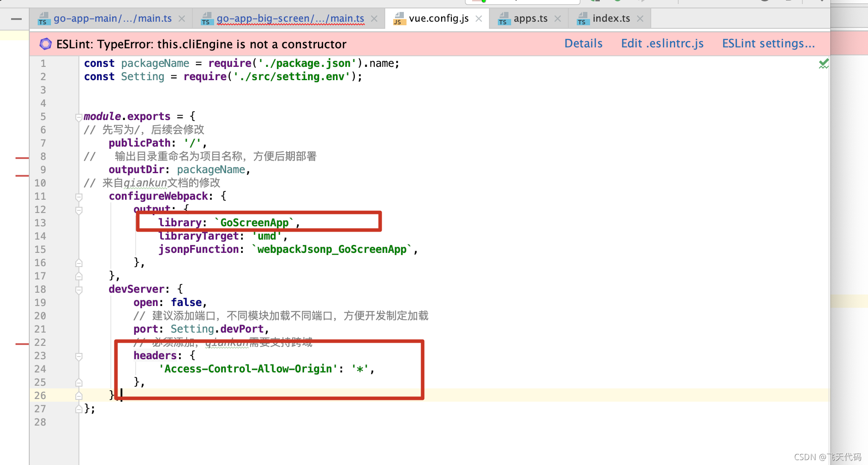
Task: Click the TS file icon on apps.ts tab
Action: click(504, 19)
